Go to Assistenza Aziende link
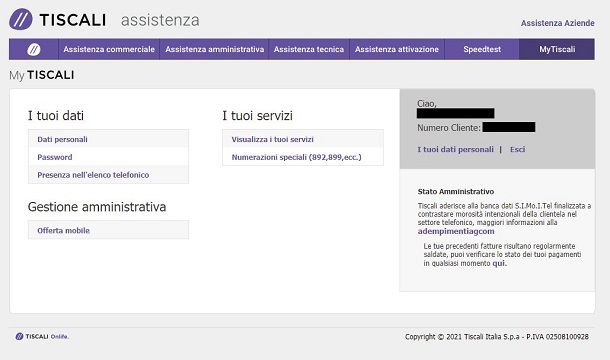Screen dimensions: 610x360 [x=557, y=23]
